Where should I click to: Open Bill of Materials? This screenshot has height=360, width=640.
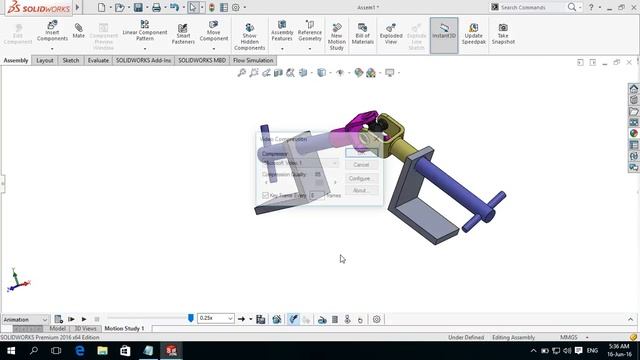point(362,34)
